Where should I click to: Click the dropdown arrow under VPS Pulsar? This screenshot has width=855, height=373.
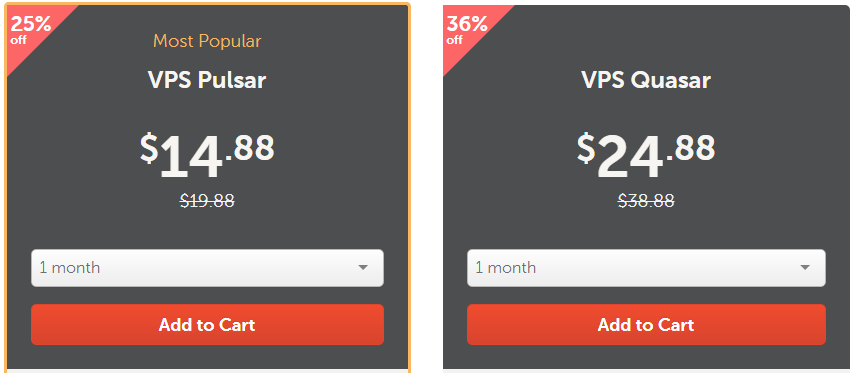pyautogui.click(x=363, y=268)
